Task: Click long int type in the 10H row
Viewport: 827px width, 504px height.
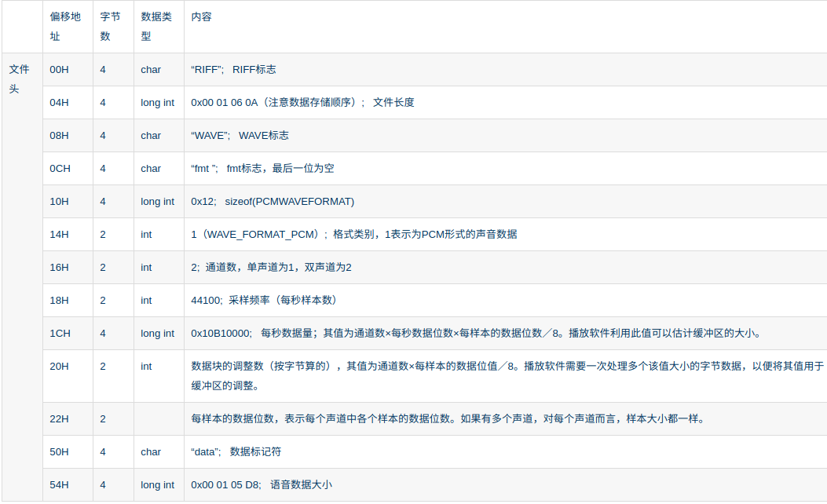Action: pos(157,202)
